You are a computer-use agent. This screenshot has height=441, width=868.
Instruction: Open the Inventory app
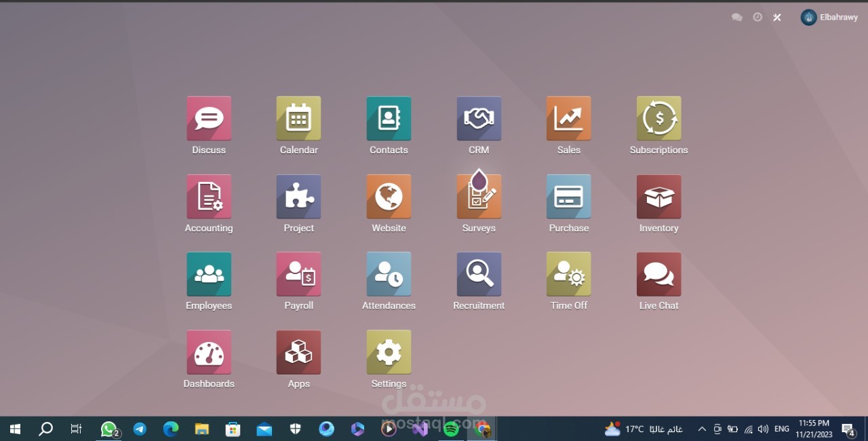coord(658,197)
